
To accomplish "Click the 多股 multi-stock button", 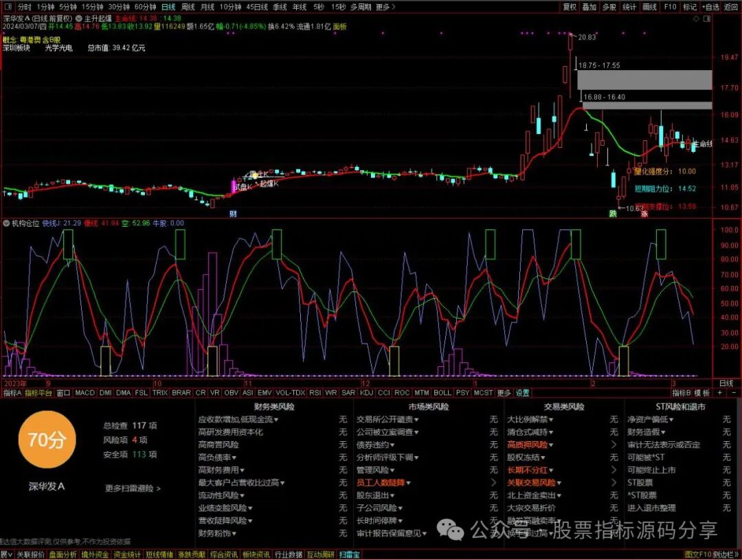I will pos(609,7).
